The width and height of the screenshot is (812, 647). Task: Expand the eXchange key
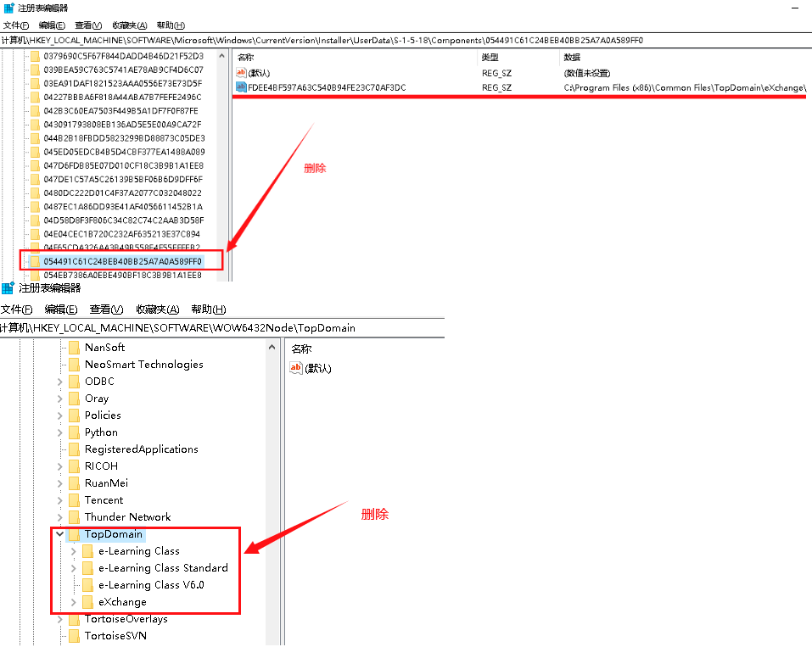click(74, 603)
